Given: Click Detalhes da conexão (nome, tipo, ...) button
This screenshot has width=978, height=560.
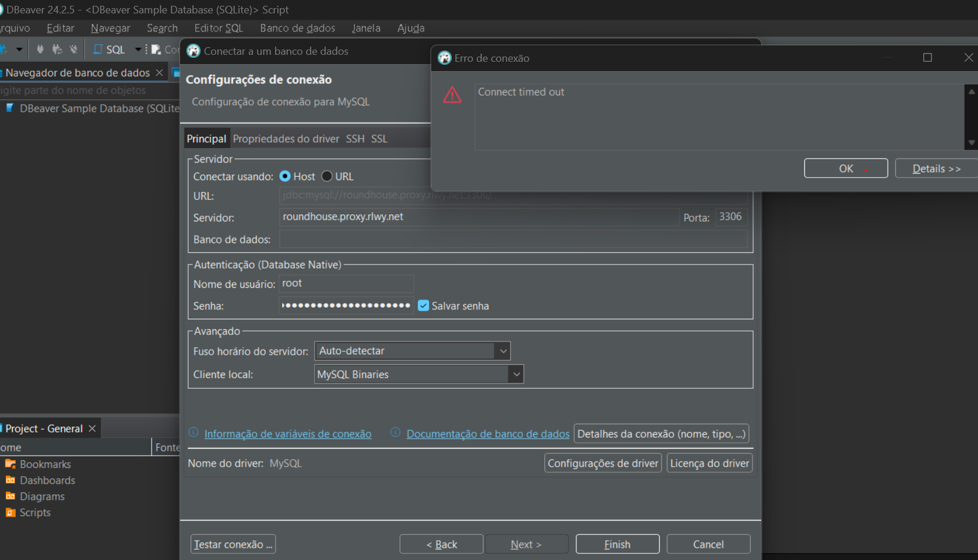Looking at the screenshot, I should point(662,434).
